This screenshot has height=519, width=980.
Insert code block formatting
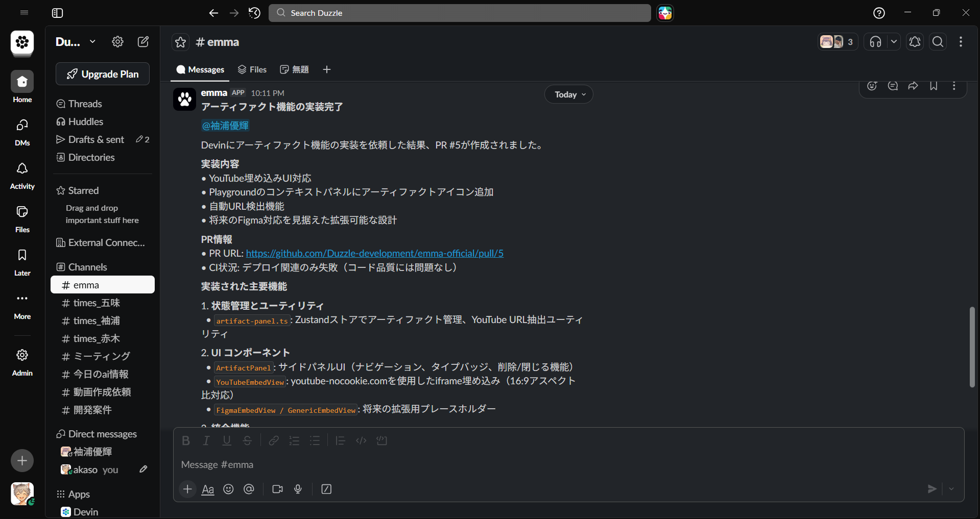coord(381,440)
